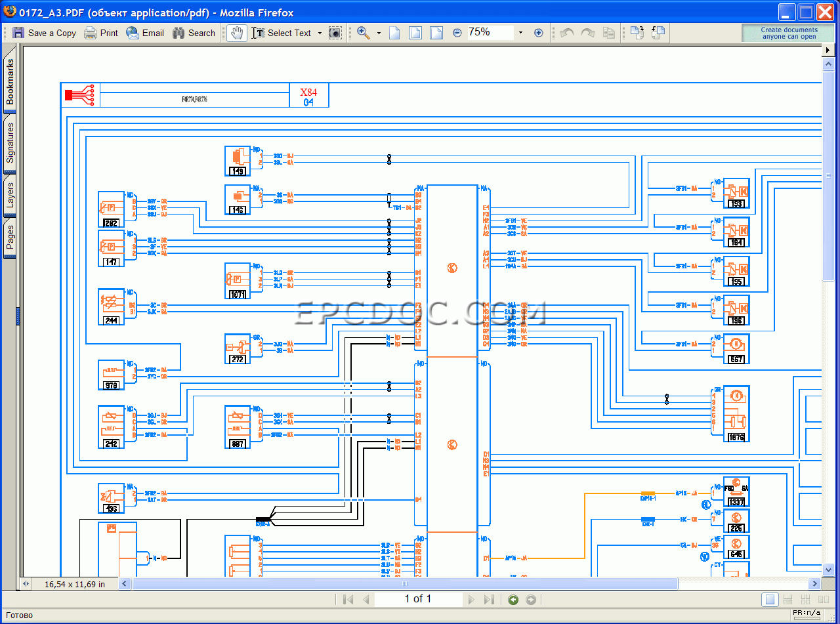Click component box 1676 in diagram
This screenshot has height=624, width=840.
point(736,413)
